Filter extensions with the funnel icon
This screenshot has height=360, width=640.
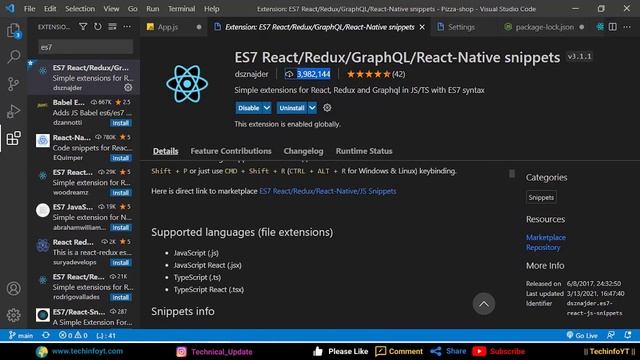[83, 27]
